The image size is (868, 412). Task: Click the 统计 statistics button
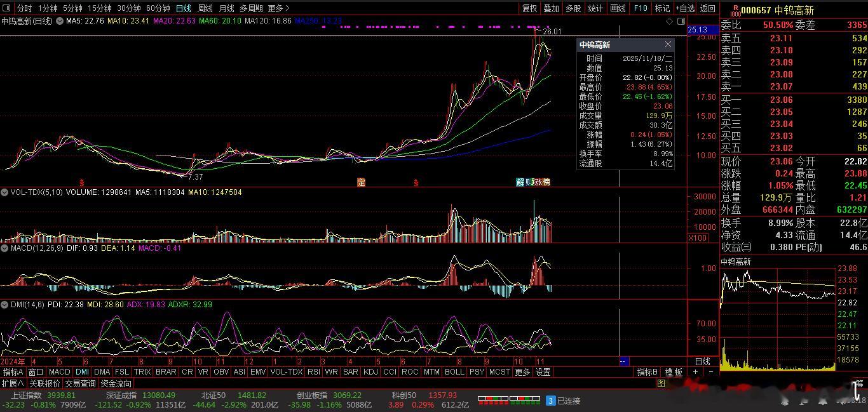[595, 8]
